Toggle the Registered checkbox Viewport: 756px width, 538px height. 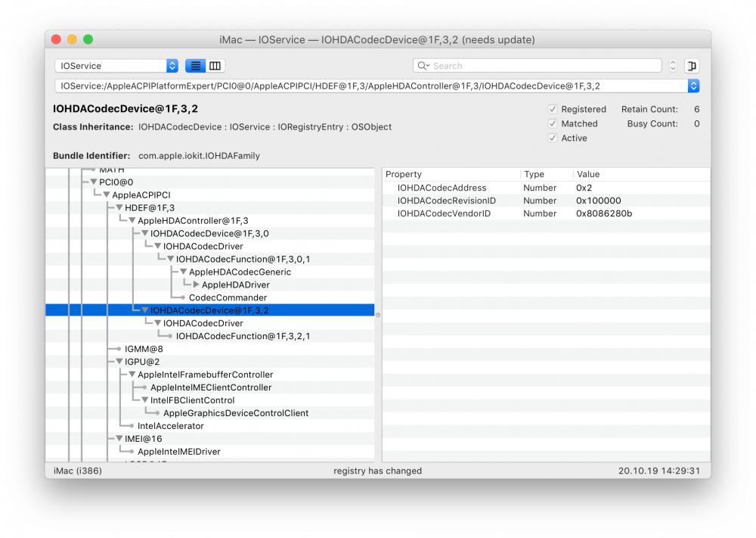point(553,109)
